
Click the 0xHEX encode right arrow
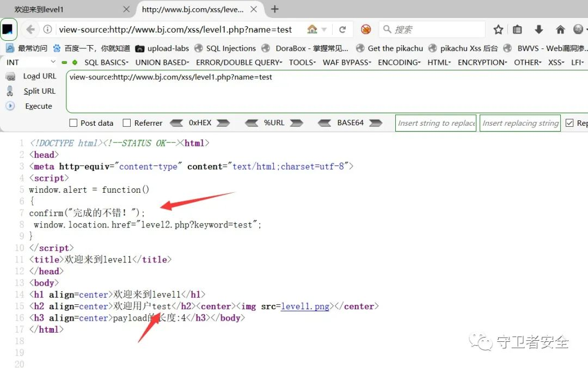tap(223, 123)
